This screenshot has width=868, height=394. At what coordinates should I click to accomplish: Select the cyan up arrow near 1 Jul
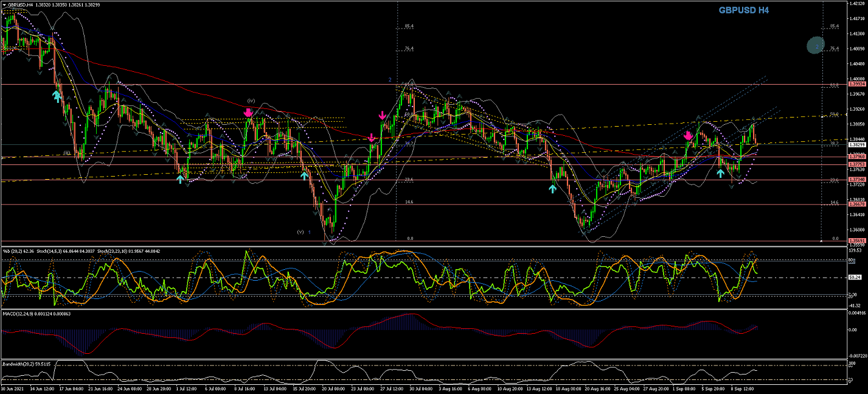pyautogui.click(x=181, y=179)
